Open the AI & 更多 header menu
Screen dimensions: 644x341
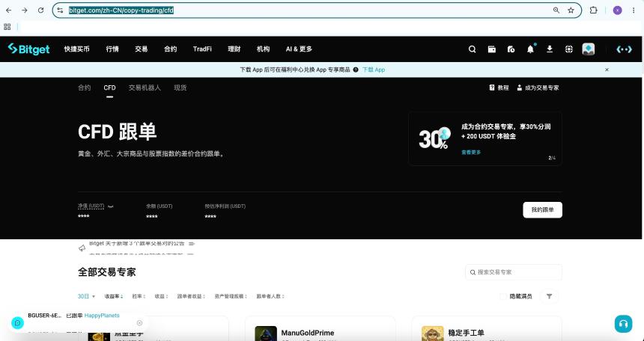tap(299, 49)
